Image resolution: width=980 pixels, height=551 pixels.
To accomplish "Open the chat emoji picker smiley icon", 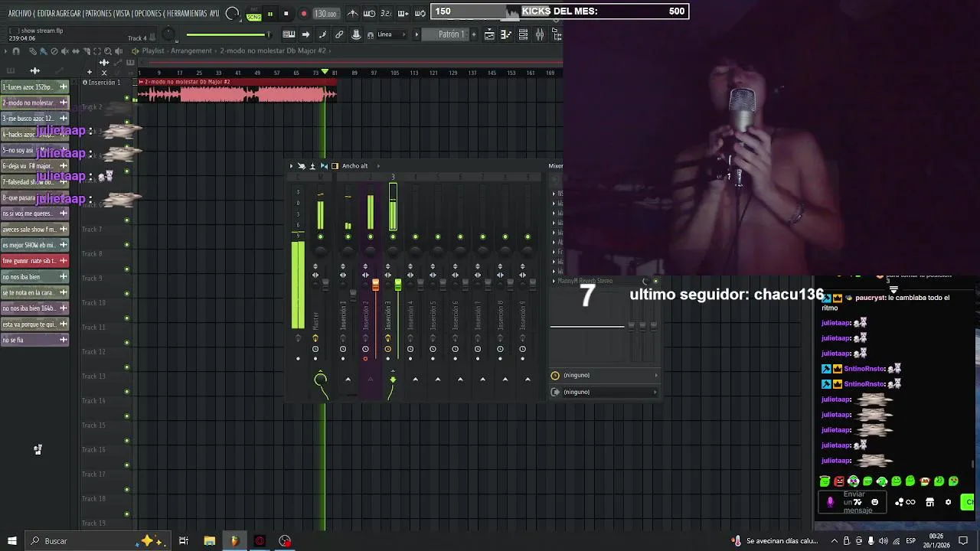I will pyautogui.click(x=875, y=502).
